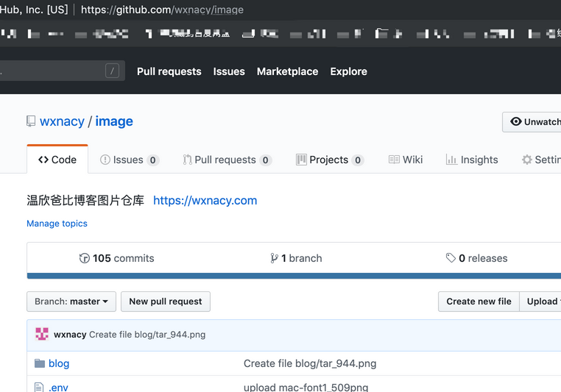
Task: Open Explore in top navigation
Action: coord(348,71)
